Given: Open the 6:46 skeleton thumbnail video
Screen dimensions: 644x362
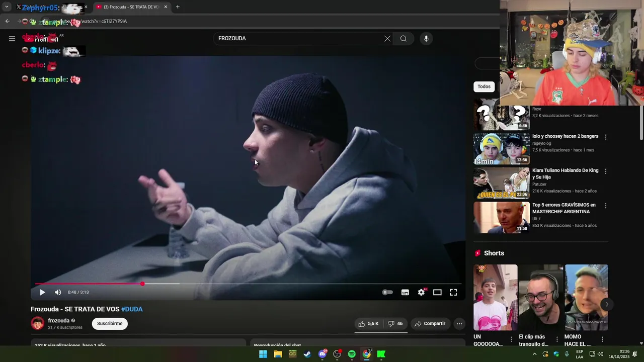Looking at the screenshot, I should click(502, 115).
